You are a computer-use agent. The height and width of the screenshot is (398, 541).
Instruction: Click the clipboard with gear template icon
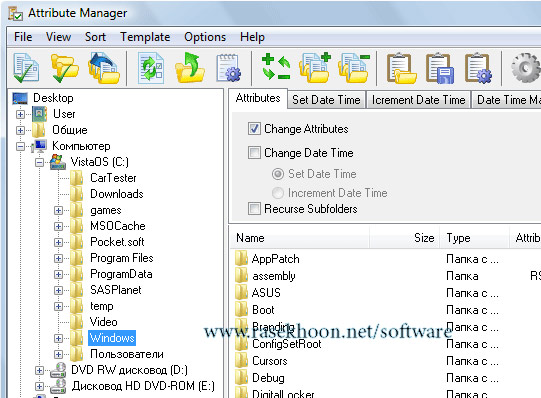[x=479, y=68]
